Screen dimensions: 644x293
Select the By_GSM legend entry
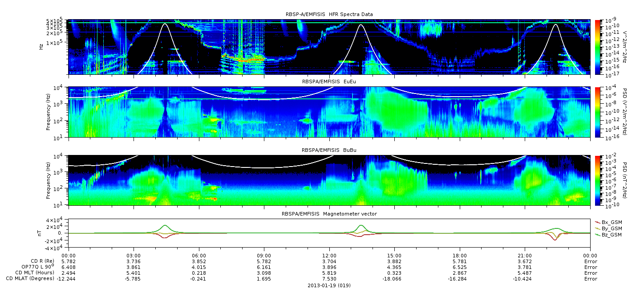click(608, 228)
